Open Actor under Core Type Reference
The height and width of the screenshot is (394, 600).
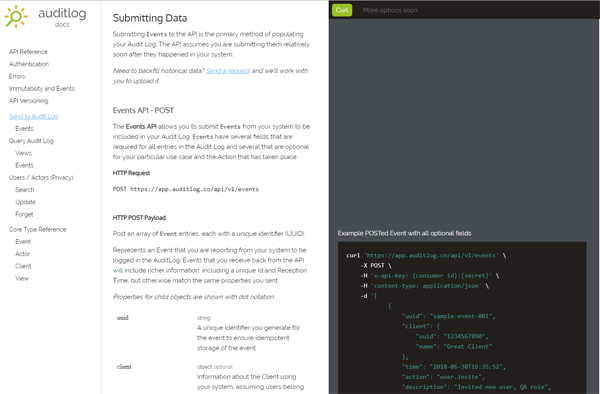pos(23,254)
